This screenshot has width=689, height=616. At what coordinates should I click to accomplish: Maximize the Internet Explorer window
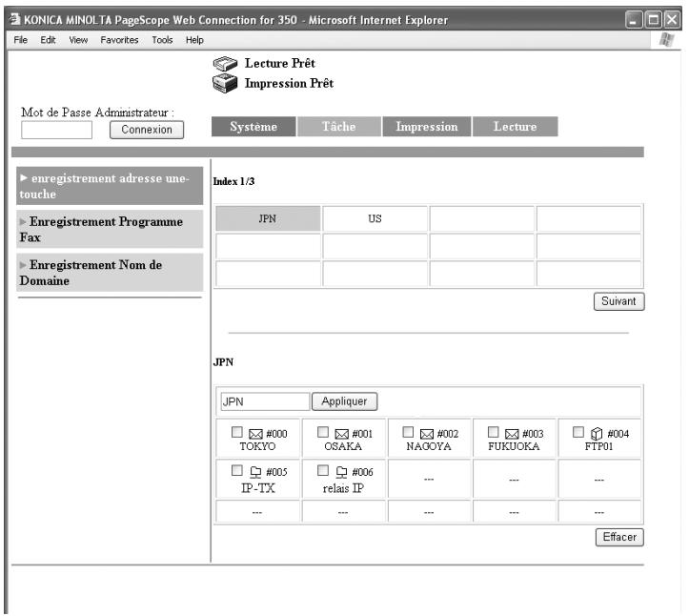[654, 20]
